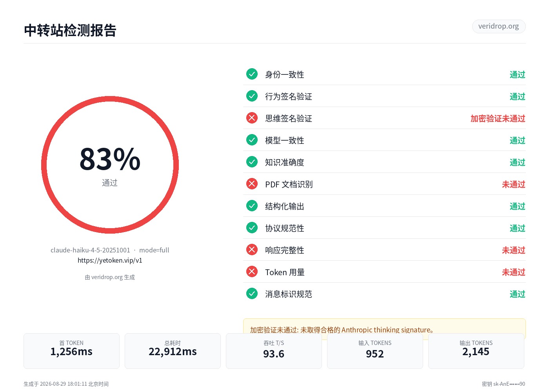
Task: Click the green check icon beside 模型一致性
Action: pos(252,140)
